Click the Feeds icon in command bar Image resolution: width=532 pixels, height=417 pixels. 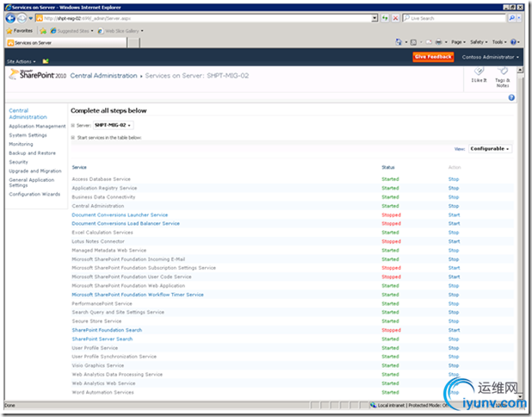[413, 42]
